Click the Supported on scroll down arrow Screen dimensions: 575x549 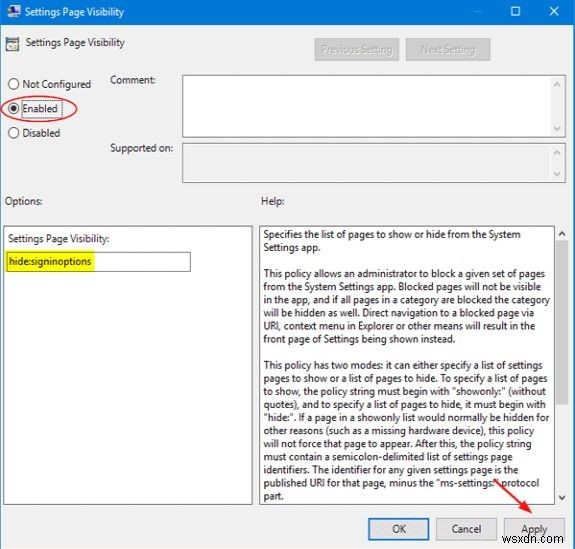[557, 173]
